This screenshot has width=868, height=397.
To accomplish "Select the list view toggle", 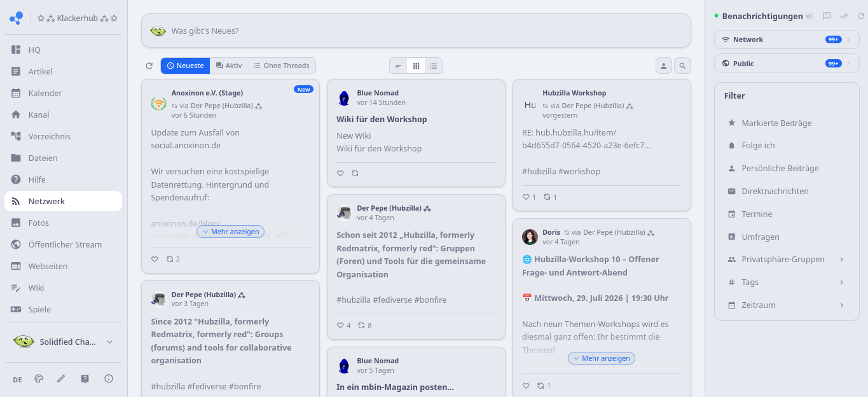I will pyautogui.click(x=434, y=66).
